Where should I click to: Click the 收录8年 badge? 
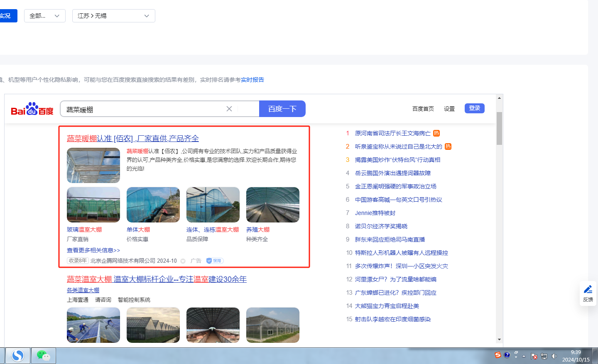(x=78, y=261)
